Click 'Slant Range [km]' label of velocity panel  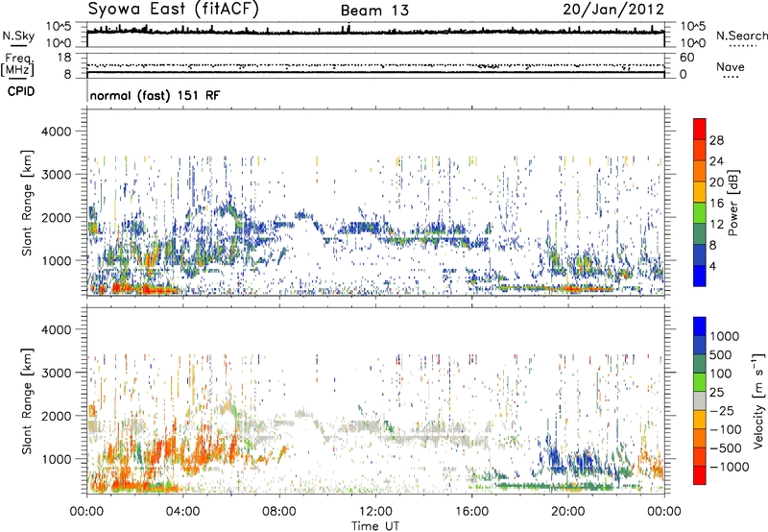coord(27,400)
